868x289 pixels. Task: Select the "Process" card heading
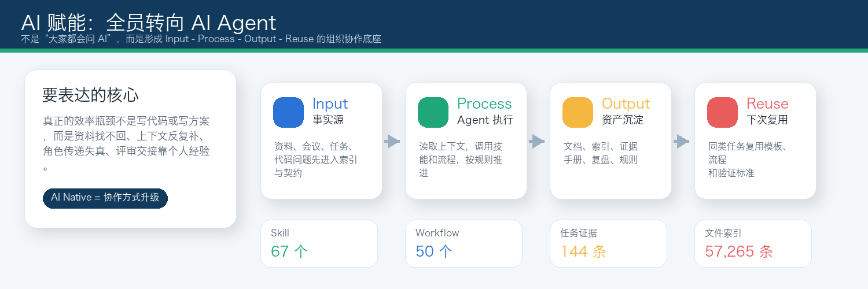pos(484,104)
